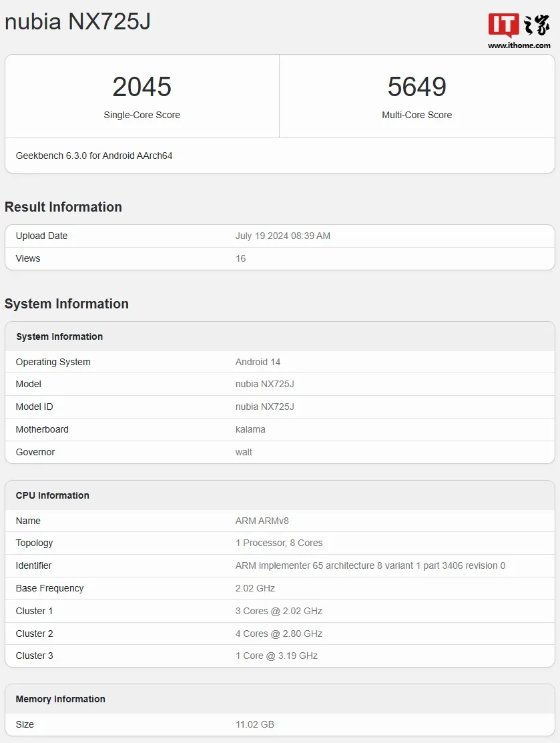Click the "Topology" row label
Image resolution: width=560 pixels, height=743 pixels.
[x=34, y=543]
